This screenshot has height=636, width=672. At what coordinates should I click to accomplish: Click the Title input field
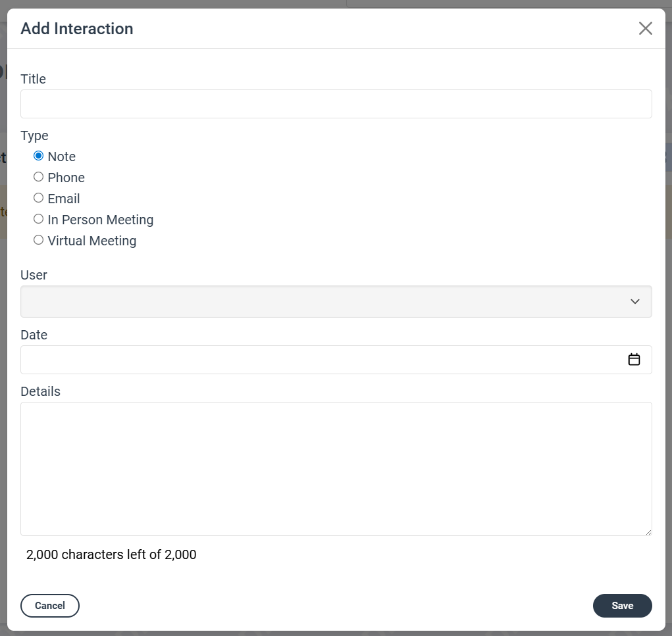click(336, 104)
